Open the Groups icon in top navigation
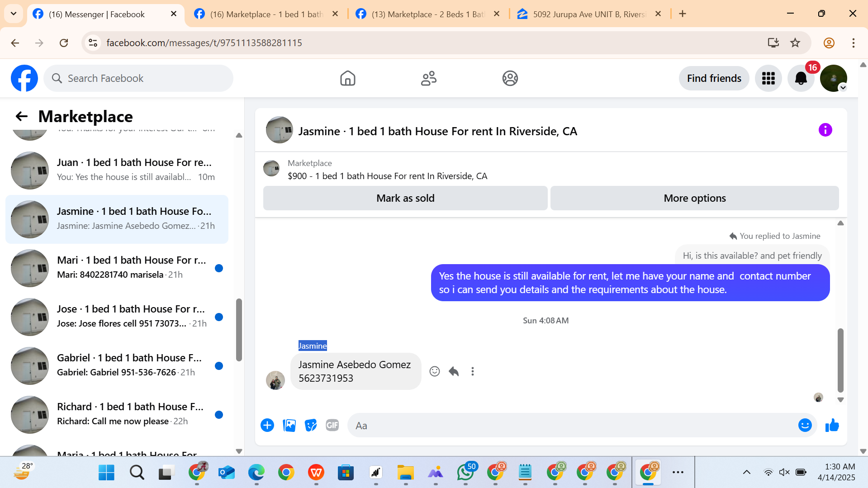The width and height of the screenshot is (868, 488). pyautogui.click(x=510, y=78)
